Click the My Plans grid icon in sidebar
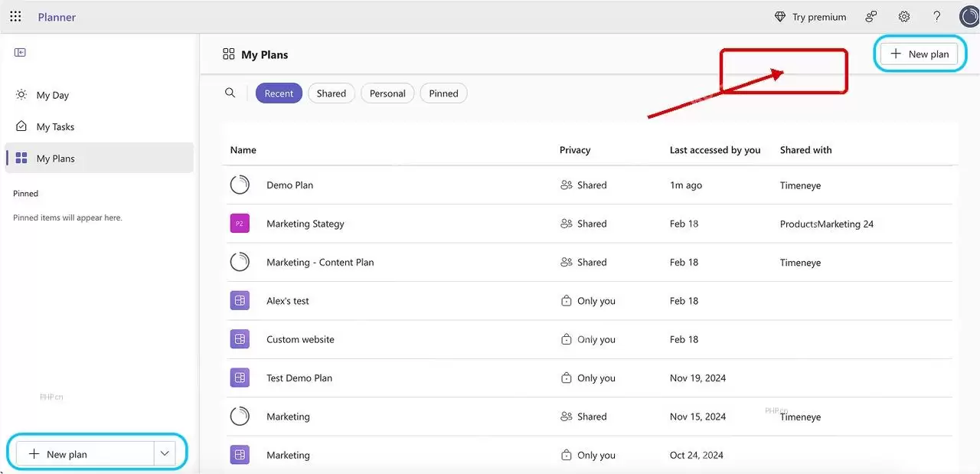Screen dimensions: 980x474 click(21, 159)
